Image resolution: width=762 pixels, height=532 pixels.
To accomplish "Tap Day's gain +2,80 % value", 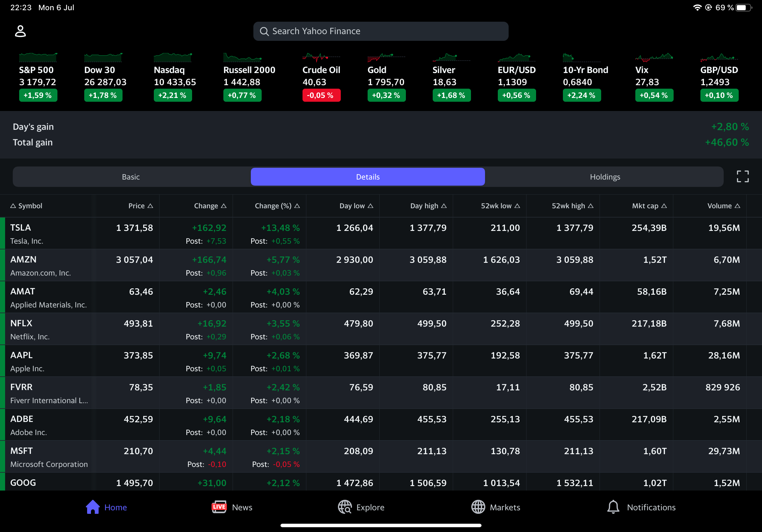I will (729, 127).
